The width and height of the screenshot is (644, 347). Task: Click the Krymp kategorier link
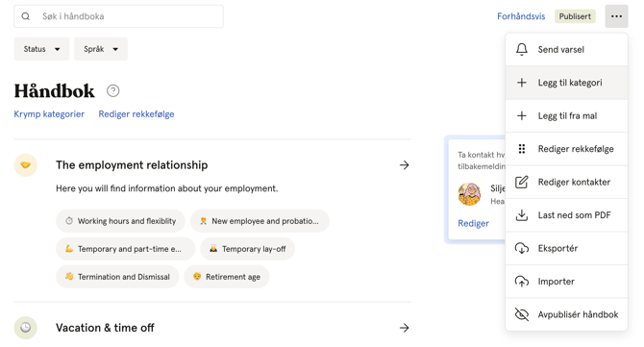click(49, 114)
